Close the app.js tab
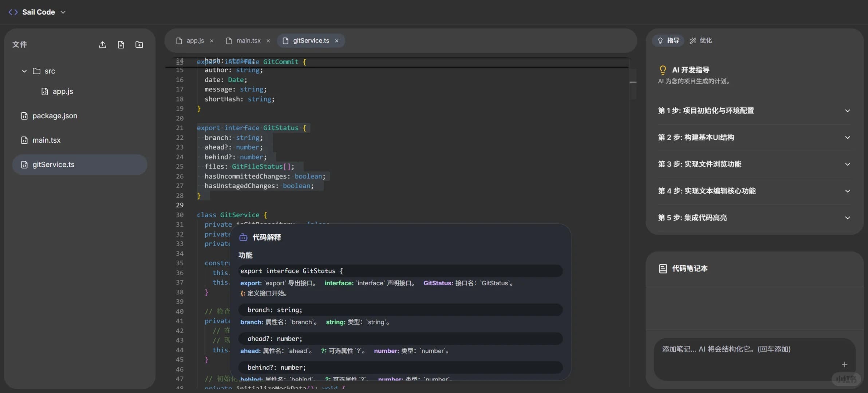The image size is (868, 393). point(212,41)
